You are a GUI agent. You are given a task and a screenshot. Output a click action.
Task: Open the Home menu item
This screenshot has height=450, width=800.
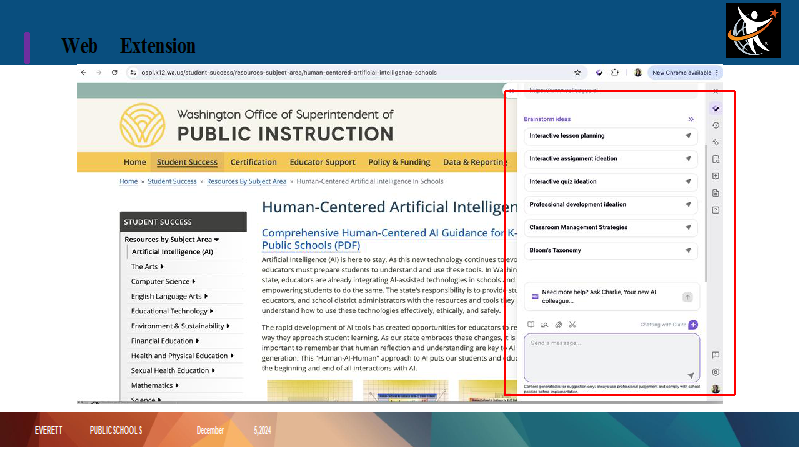(135, 162)
